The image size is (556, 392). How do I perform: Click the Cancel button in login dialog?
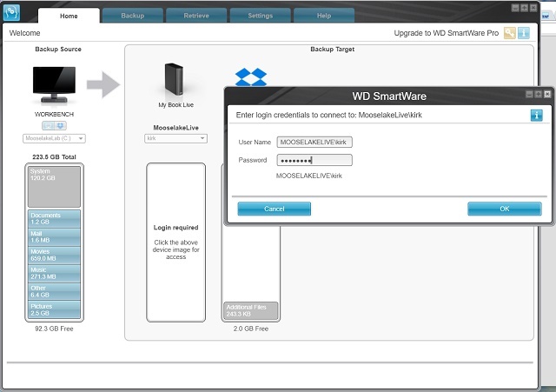point(275,209)
